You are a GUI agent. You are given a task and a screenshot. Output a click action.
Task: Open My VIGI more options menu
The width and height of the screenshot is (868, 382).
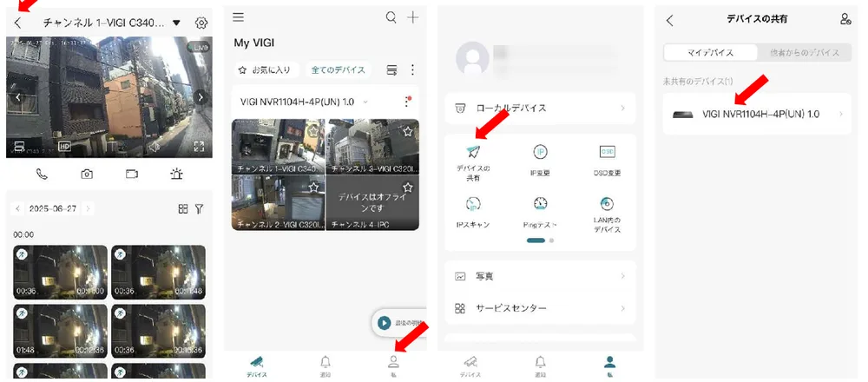tap(412, 69)
